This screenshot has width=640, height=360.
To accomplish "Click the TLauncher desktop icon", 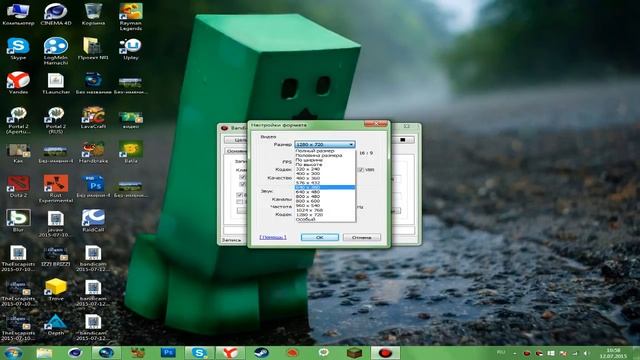I will 56,83.
